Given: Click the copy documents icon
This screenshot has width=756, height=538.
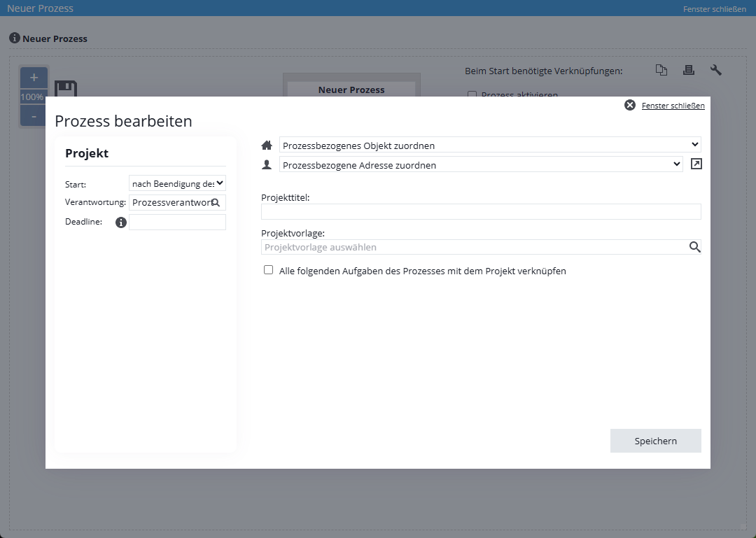Looking at the screenshot, I should 661,70.
